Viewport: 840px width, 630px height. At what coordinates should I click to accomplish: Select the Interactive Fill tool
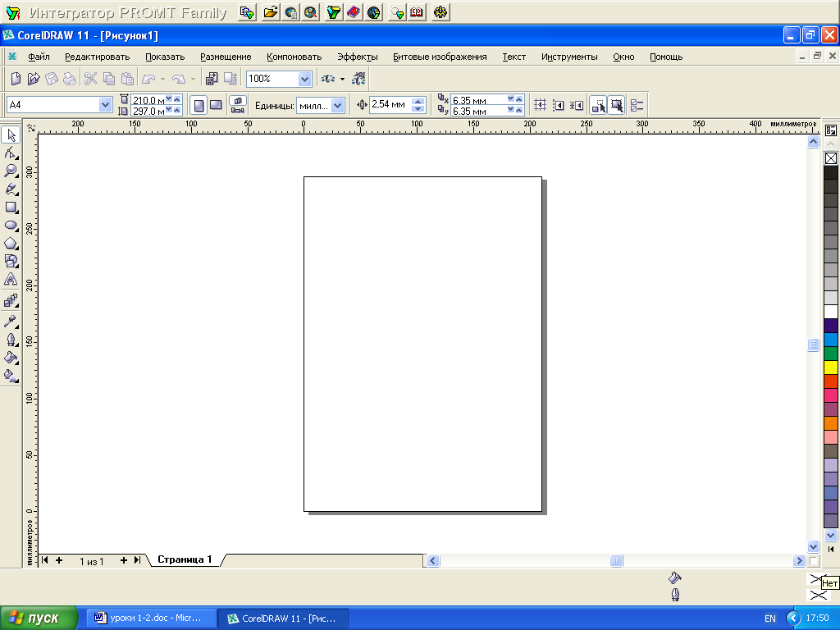[x=11, y=376]
